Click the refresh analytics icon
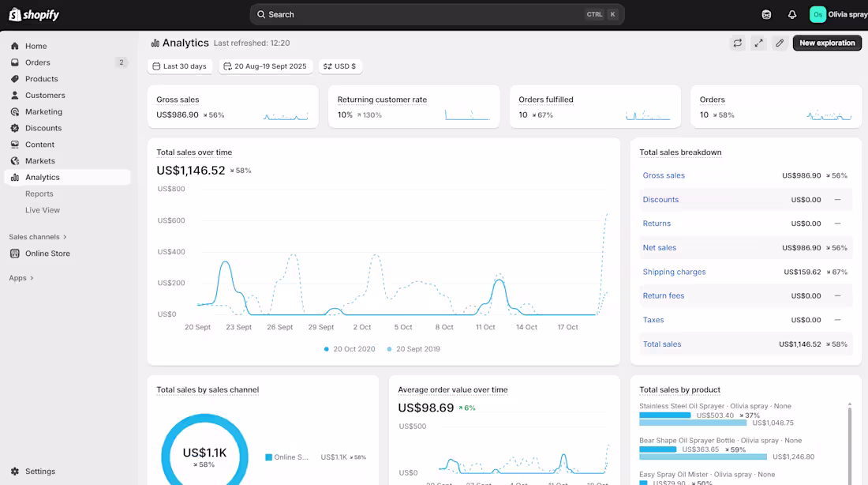868x485 pixels. pyautogui.click(x=737, y=43)
